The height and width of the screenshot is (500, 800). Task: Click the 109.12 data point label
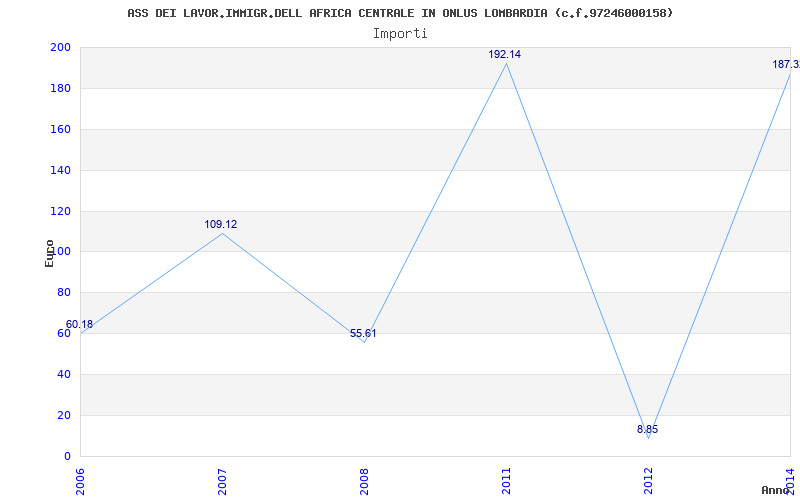click(220, 224)
